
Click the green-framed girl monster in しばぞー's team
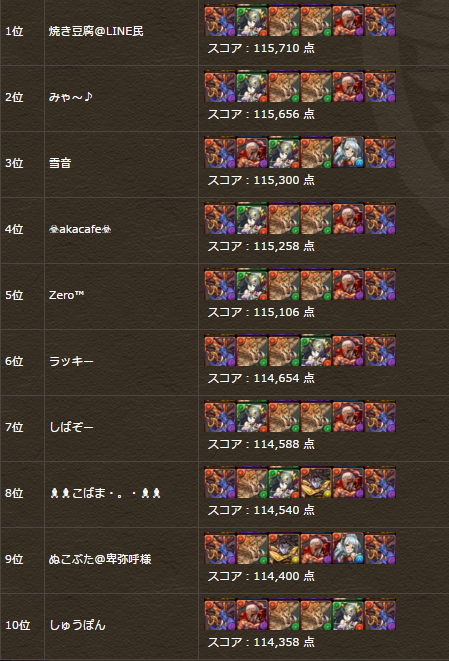[x=252, y=416]
